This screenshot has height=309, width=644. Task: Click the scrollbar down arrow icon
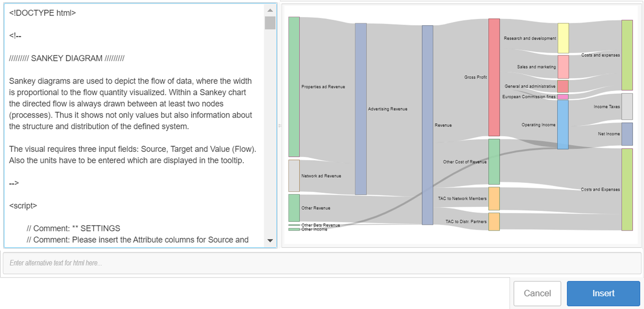[x=270, y=241]
